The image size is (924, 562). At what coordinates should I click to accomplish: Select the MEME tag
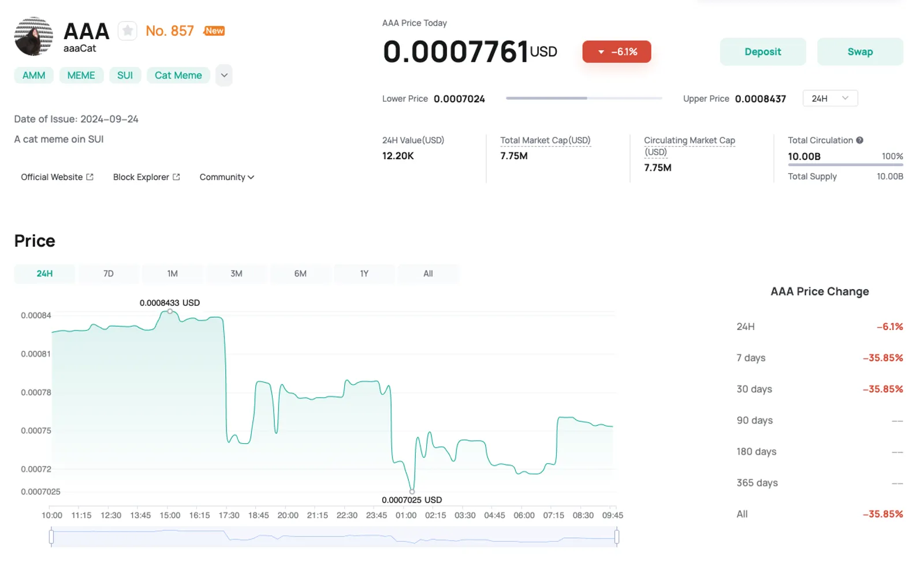point(81,76)
